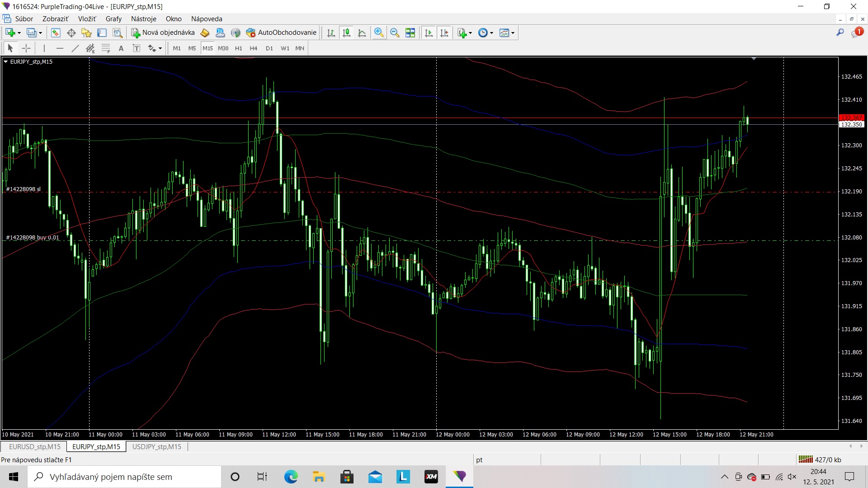Select the trendline tool
Viewport: 868px width, 488px height.
click(75, 48)
